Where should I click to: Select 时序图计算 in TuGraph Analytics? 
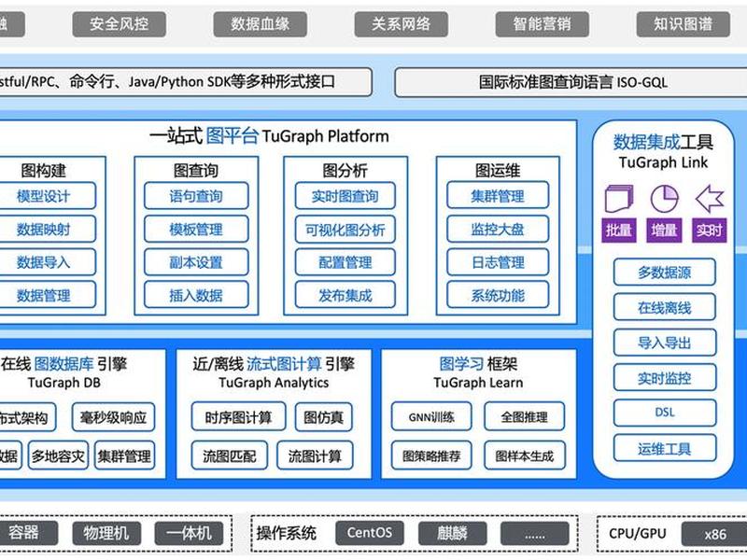coord(238,417)
